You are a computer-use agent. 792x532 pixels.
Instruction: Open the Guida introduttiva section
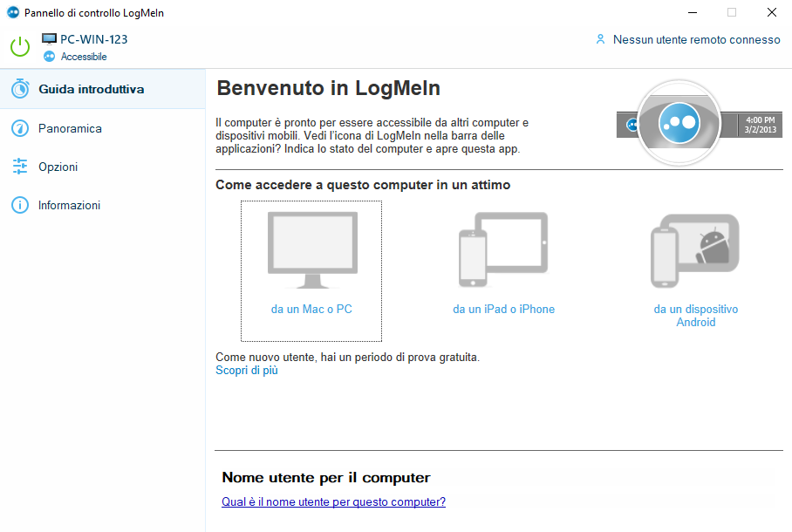[103, 89]
